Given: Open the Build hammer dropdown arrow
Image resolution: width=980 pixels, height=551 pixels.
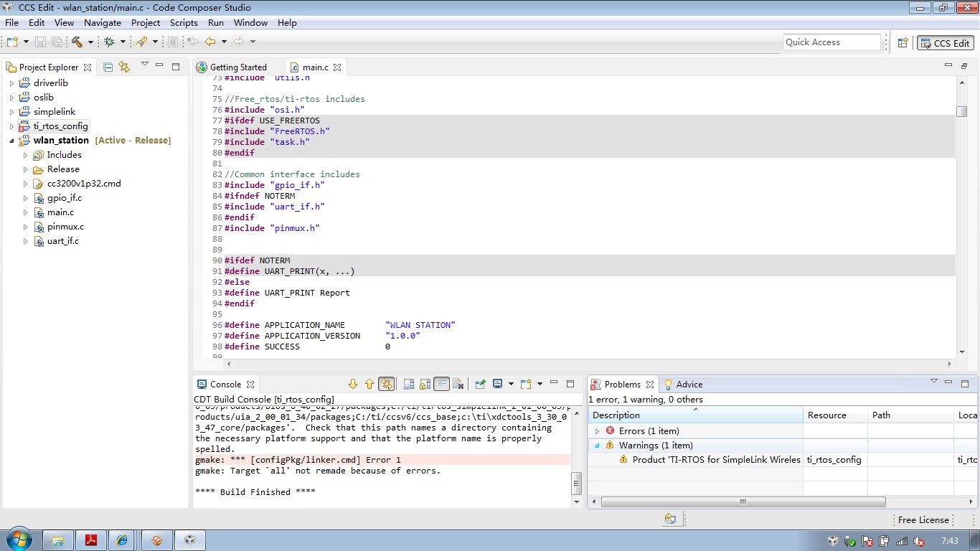Looking at the screenshot, I should (x=90, y=42).
